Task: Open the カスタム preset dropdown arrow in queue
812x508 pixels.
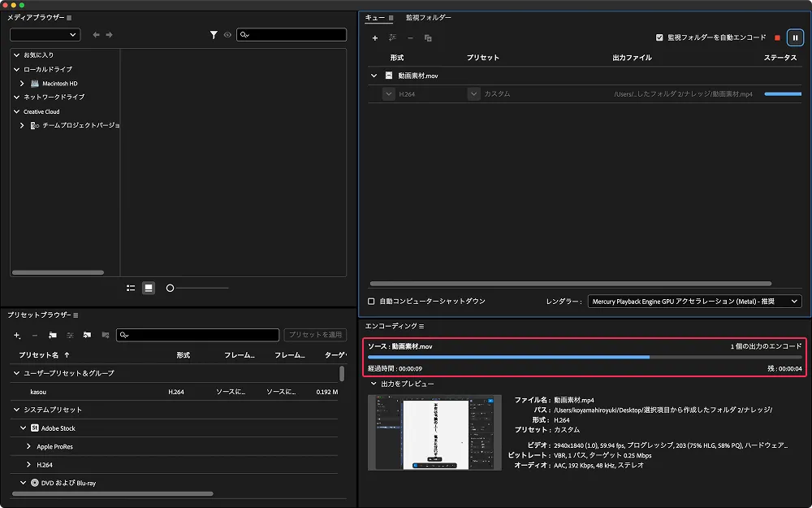Action: coord(473,94)
